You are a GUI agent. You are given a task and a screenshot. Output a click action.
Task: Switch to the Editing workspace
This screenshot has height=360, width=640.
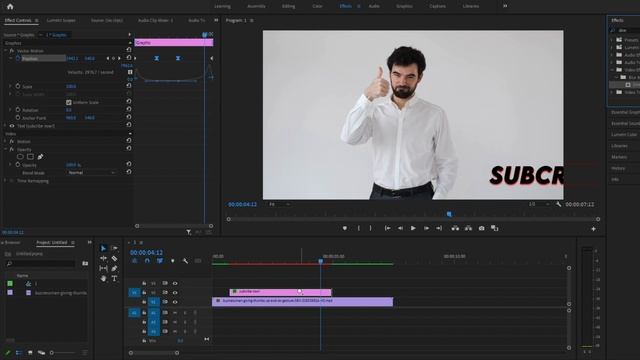click(289, 6)
